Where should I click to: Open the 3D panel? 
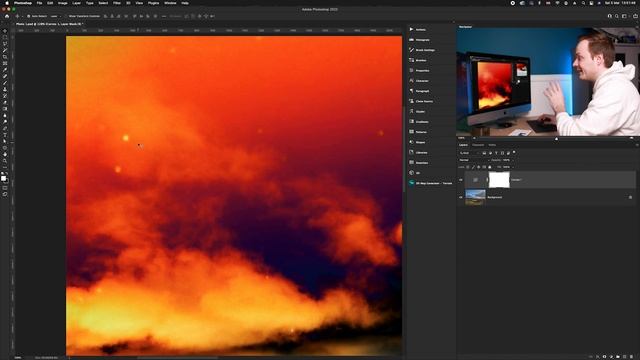(x=415, y=173)
